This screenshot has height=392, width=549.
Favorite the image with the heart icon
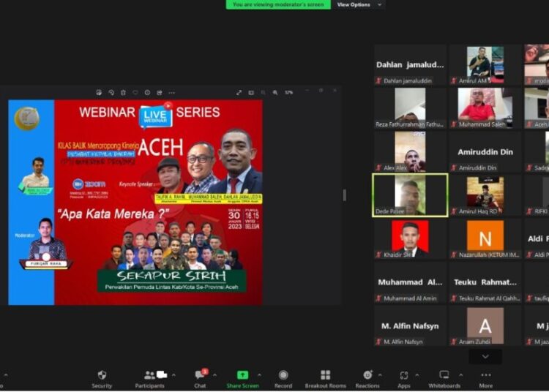click(135, 92)
